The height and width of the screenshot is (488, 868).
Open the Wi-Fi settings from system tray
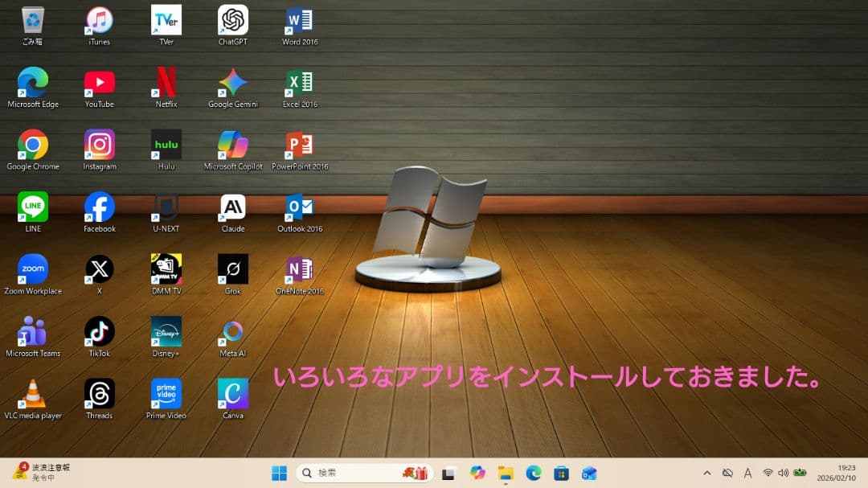[768, 473]
